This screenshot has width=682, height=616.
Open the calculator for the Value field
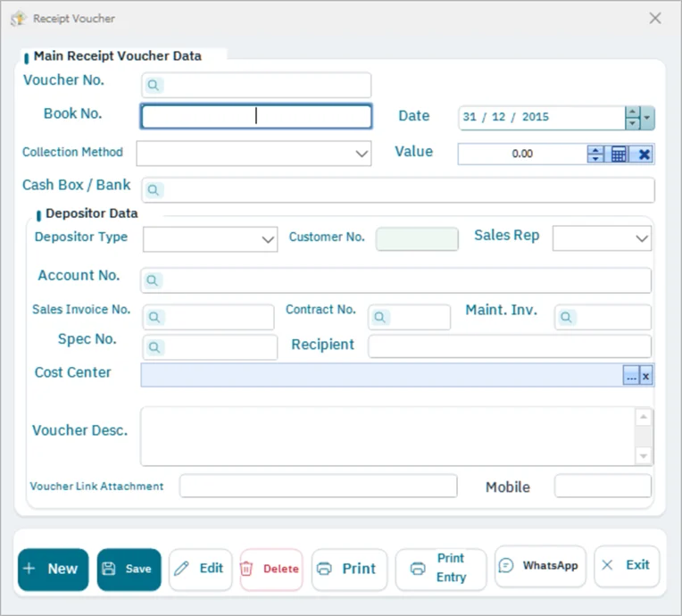[x=619, y=154]
